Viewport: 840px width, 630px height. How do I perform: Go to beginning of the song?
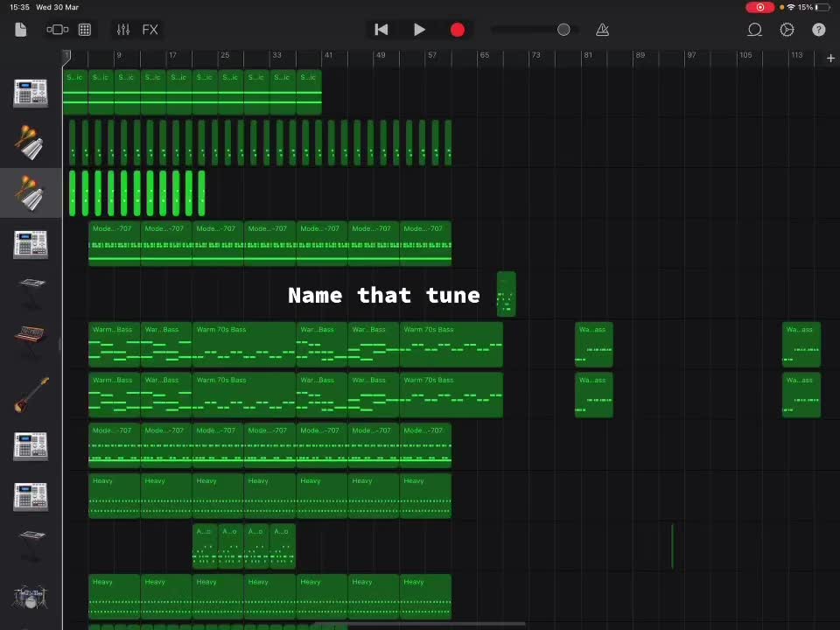point(381,30)
